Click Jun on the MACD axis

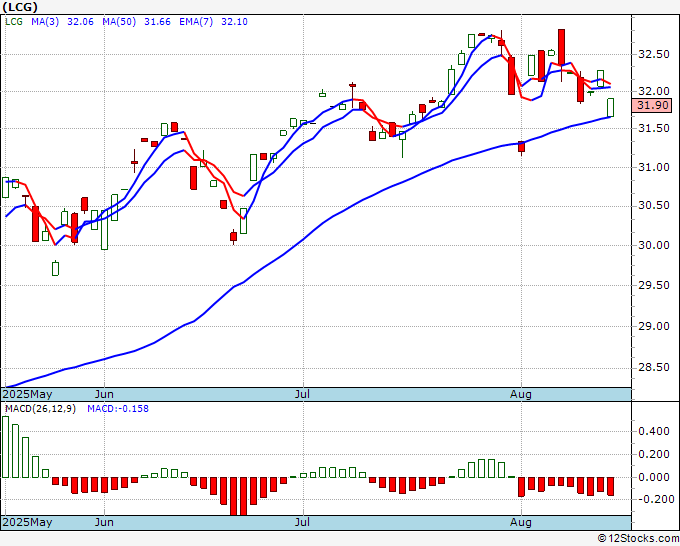click(x=104, y=522)
